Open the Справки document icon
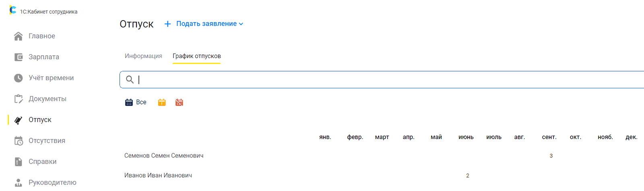The width and height of the screenshot is (644, 191). [x=19, y=162]
